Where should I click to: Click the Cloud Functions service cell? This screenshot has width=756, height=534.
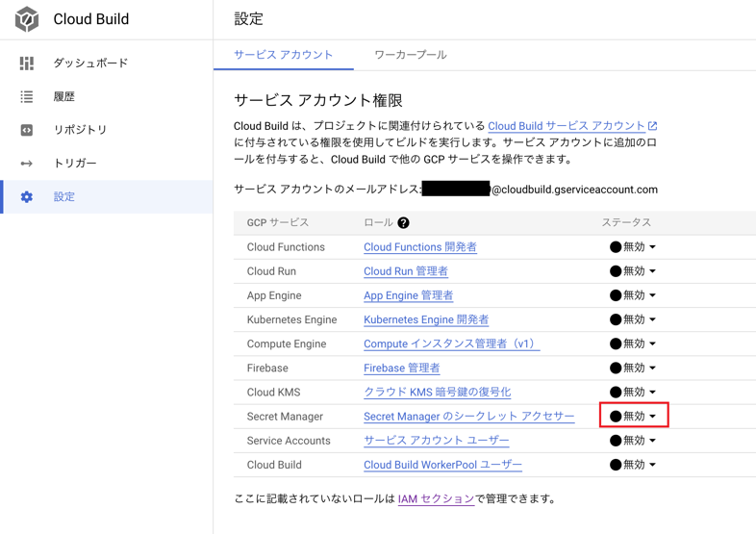click(286, 247)
